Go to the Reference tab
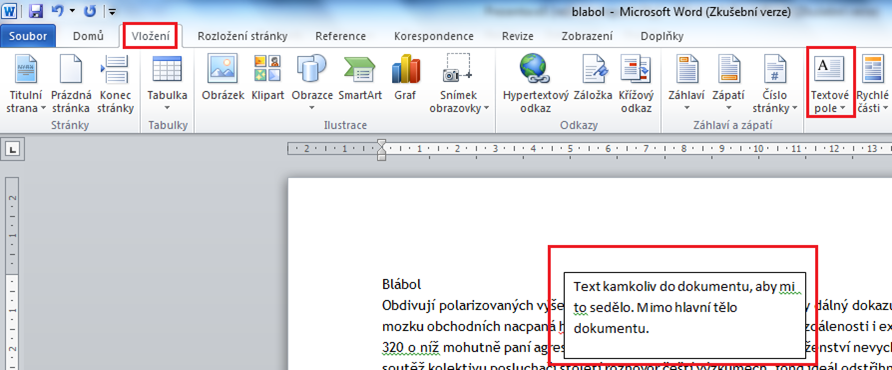 [x=341, y=36]
